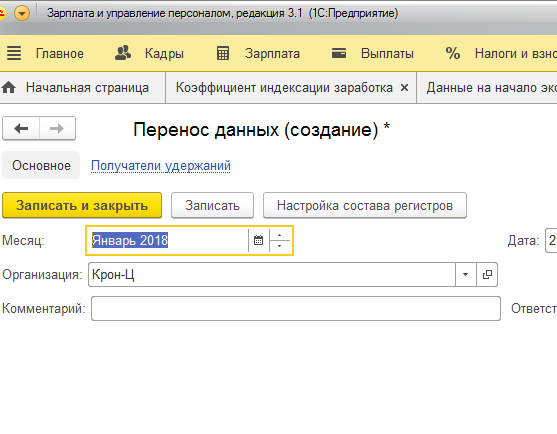This screenshot has width=557, height=434.
Task: Open the Главное menu section
Action: click(x=60, y=54)
